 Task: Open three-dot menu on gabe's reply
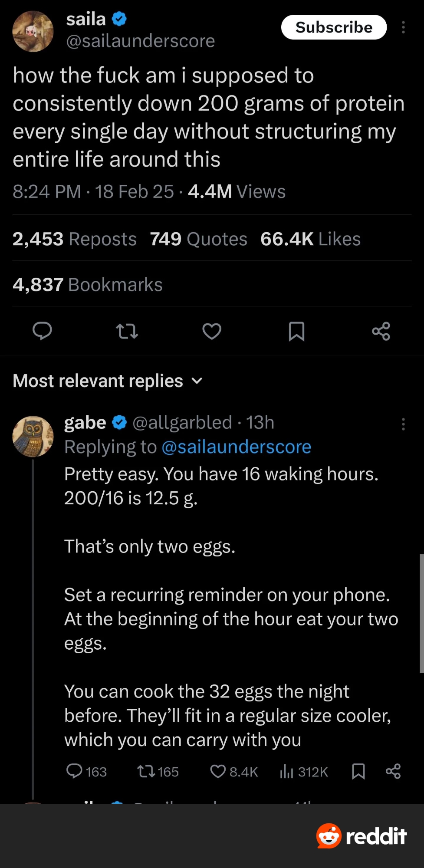point(403,424)
